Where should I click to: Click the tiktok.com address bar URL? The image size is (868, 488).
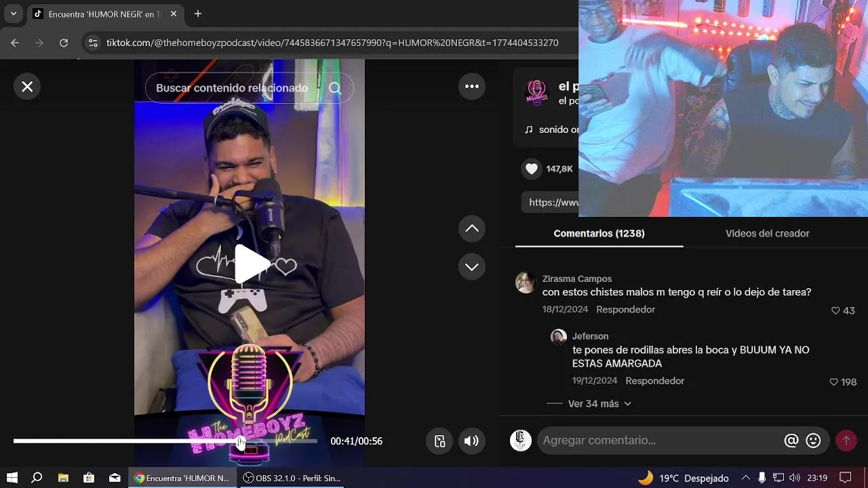332,43
